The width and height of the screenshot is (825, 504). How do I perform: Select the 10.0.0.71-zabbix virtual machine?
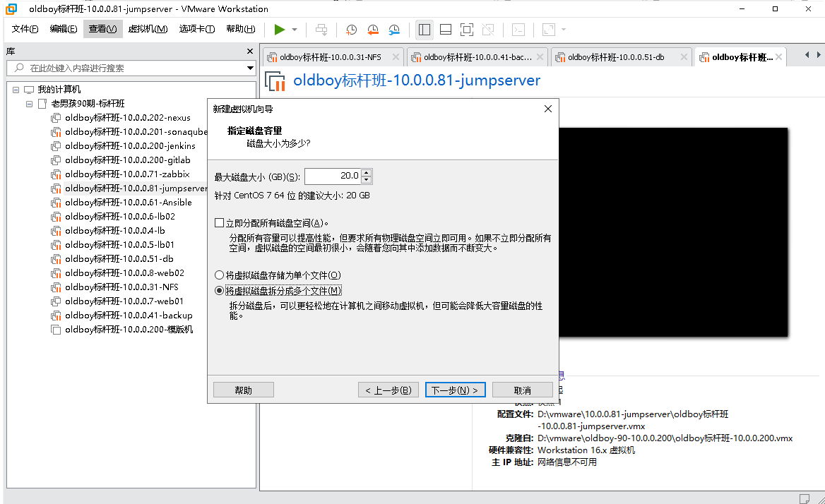click(127, 174)
